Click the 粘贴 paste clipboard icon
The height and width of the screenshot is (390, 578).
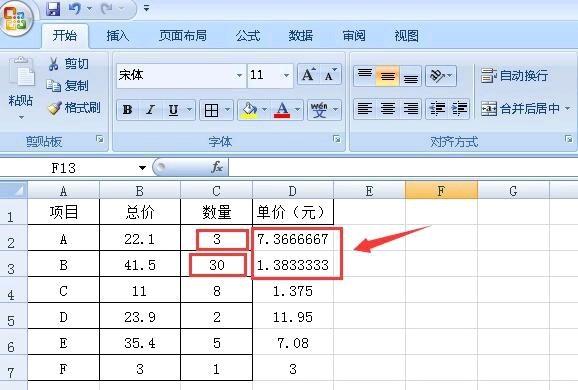[22, 72]
